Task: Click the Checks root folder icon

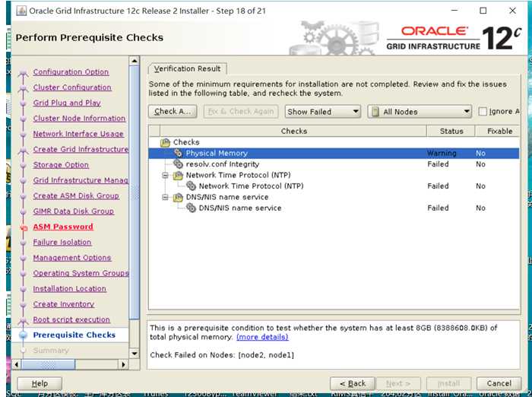Action: 165,142
